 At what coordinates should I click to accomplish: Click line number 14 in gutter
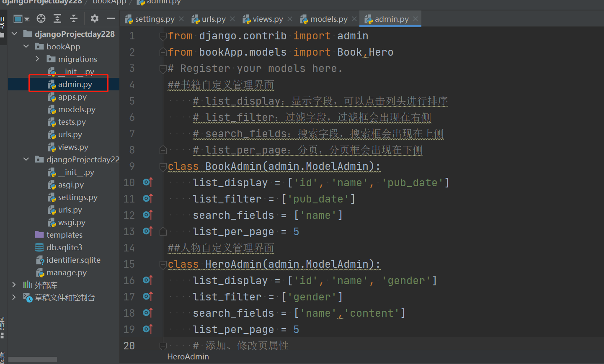[x=129, y=248]
